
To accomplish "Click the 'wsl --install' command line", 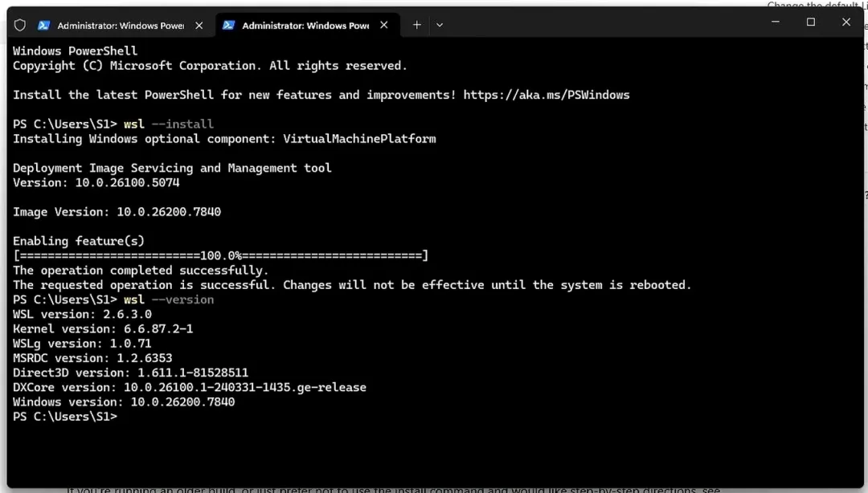I will 113,124.
